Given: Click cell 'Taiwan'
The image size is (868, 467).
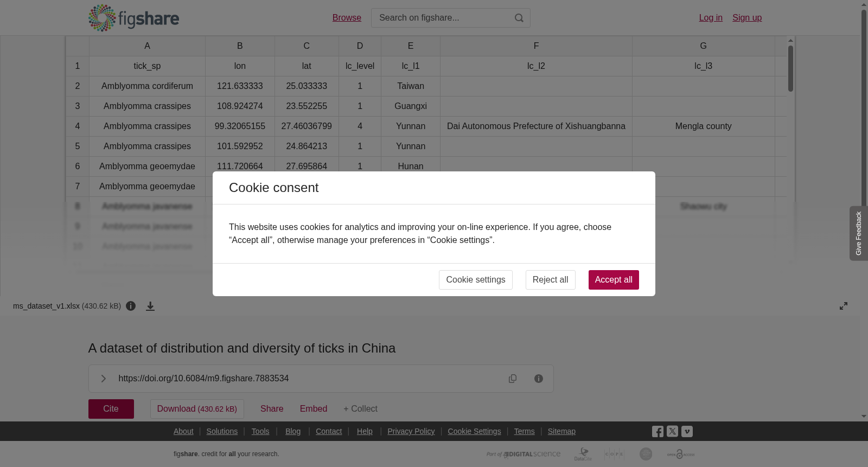Looking at the screenshot, I should point(411,86).
